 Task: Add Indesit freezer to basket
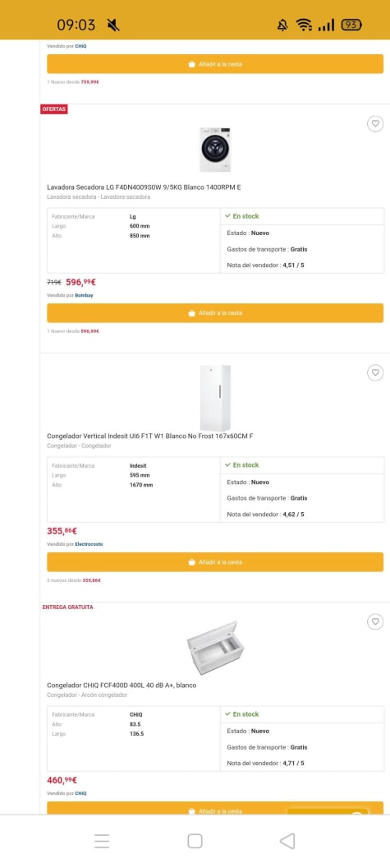pos(214,562)
